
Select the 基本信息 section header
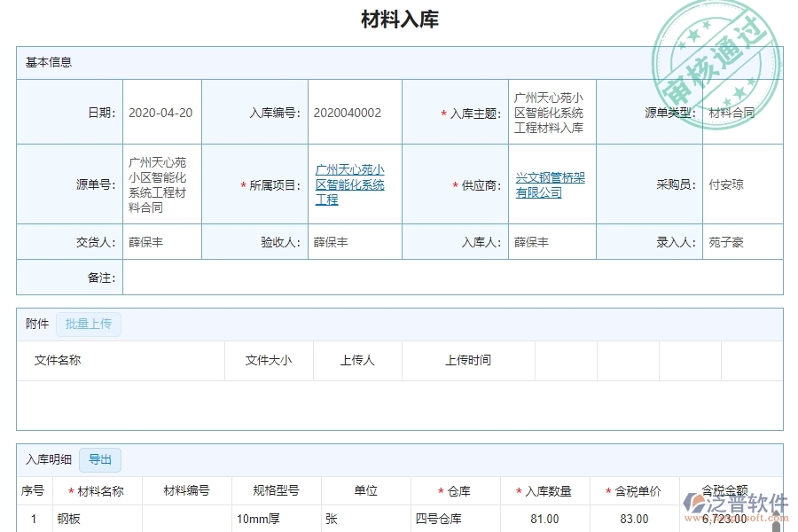(x=43, y=61)
